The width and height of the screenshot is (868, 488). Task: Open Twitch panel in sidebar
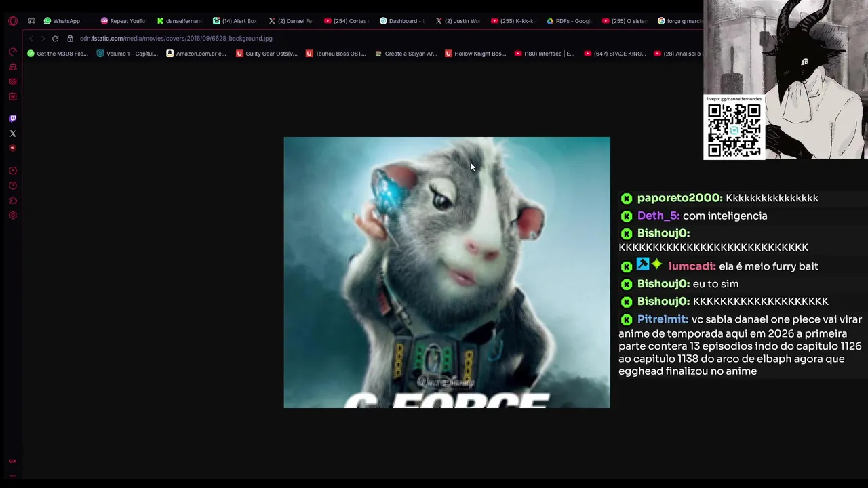tap(12, 119)
